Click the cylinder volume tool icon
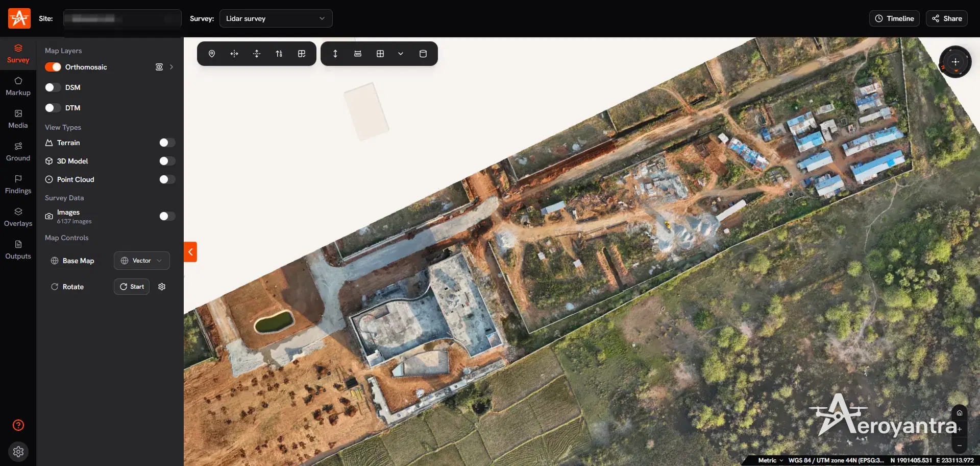The width and height of the screenshot is (980, 466). click(x=423, y=54)
